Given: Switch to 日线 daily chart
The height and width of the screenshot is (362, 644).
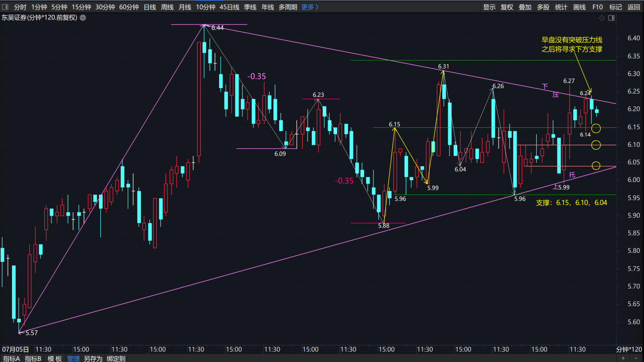Looking at the screenshot, I should point(150,7).
